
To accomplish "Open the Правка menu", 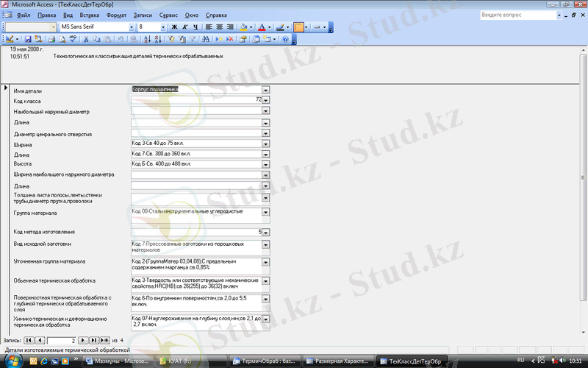I will click(x=46, y=15).
